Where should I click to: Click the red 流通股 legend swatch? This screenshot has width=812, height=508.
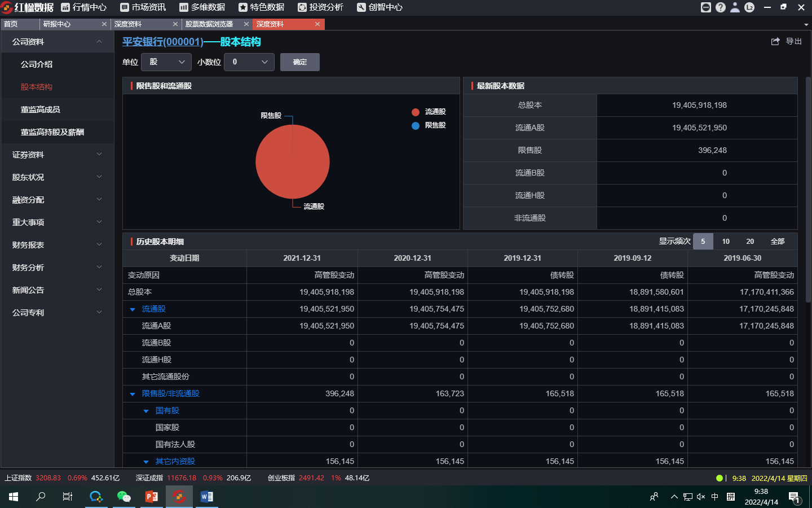coord(416,112)
